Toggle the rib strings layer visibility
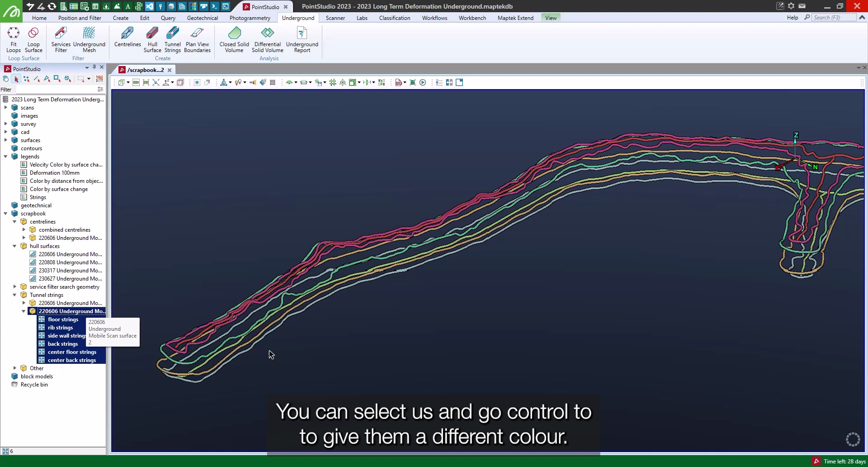 pos(42,328)
